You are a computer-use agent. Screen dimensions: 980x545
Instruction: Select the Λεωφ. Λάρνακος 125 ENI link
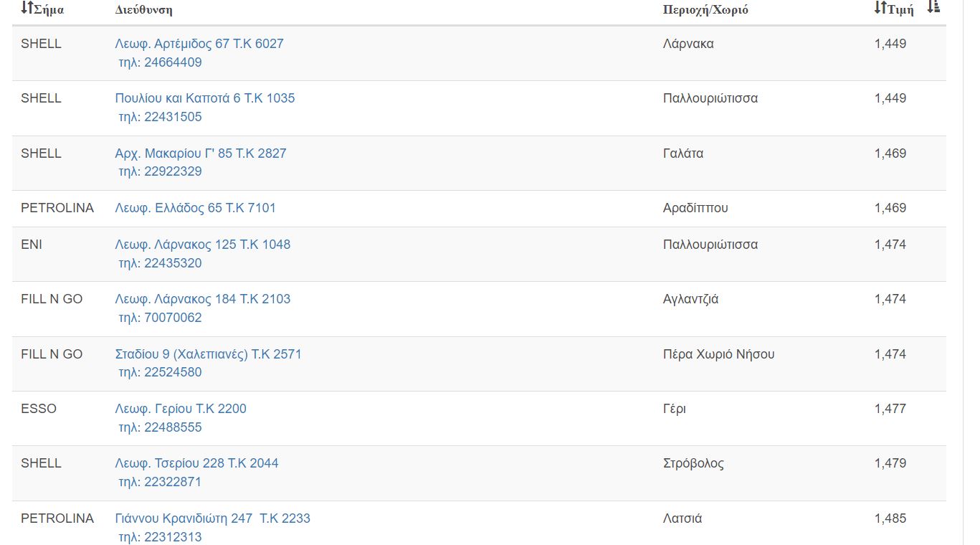[x=202, y=245]
